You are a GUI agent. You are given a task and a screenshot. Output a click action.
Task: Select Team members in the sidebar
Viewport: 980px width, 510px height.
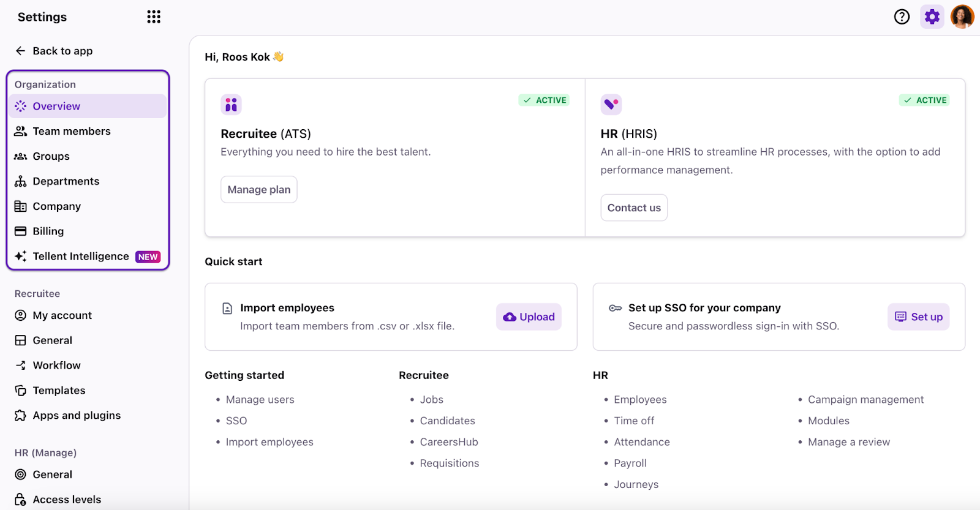(x=71, y=131)
